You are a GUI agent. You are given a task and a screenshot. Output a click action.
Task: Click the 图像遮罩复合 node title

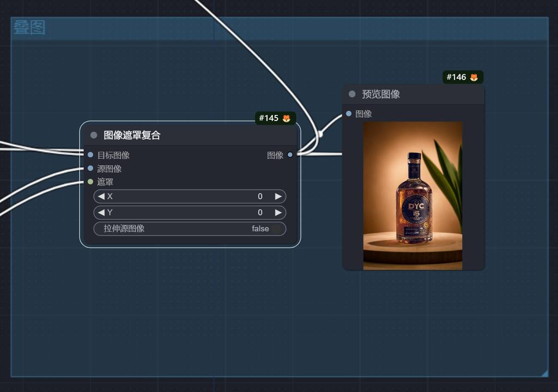pyautogui.click(x=132, y=135)
